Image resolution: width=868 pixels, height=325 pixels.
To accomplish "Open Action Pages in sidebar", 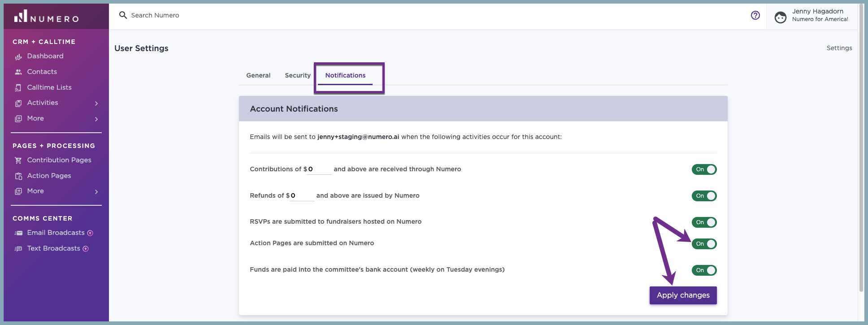I will coord(49,176).
